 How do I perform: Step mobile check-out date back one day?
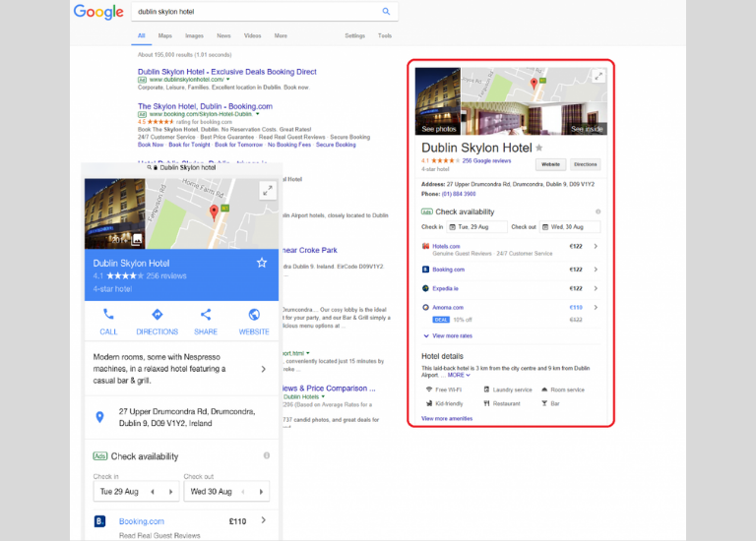(x=243, y=492)
